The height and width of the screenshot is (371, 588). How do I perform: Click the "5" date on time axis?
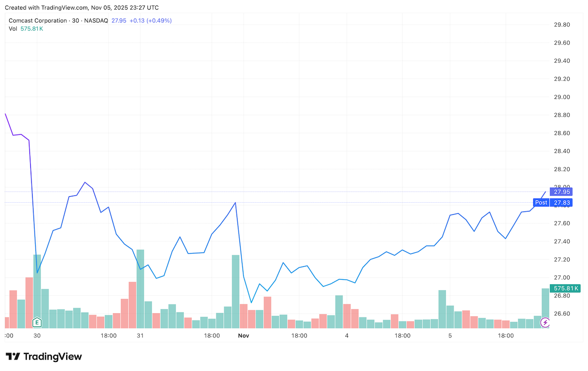[450, 336]
